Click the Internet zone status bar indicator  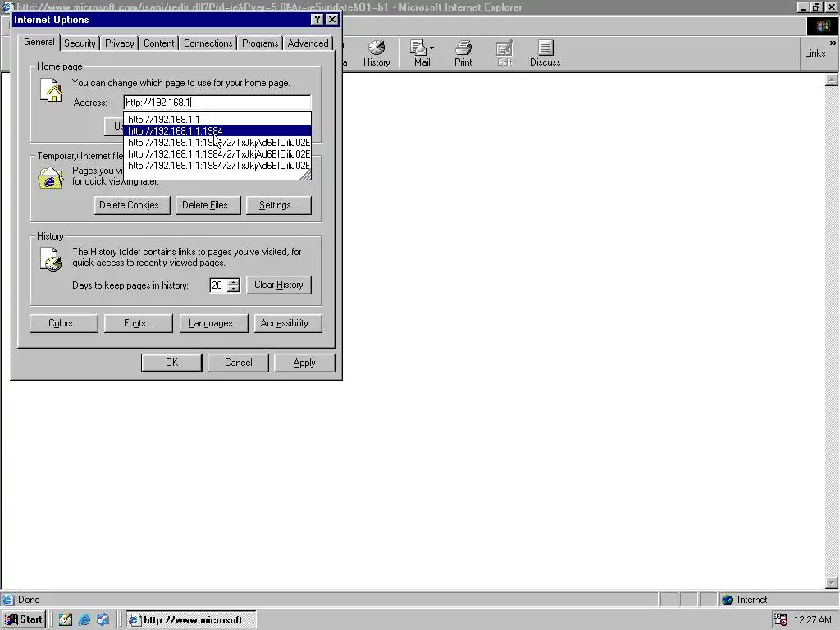(x=745, y=600)
